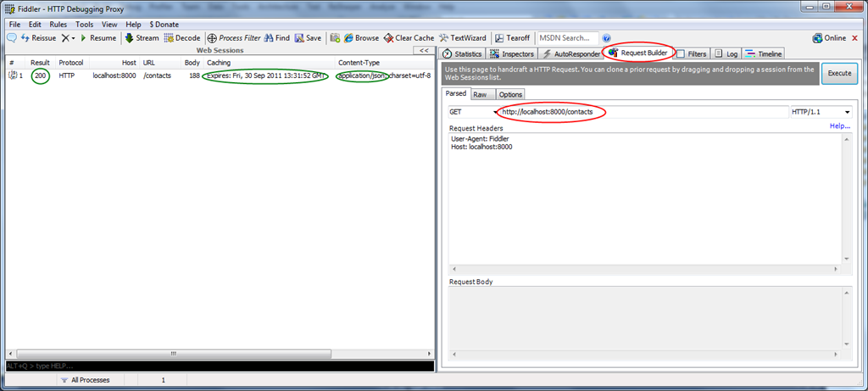Click the request URL input field
The height and width of the screenshot is (391, 868).
pyautogui.click(x=643, y=112)
